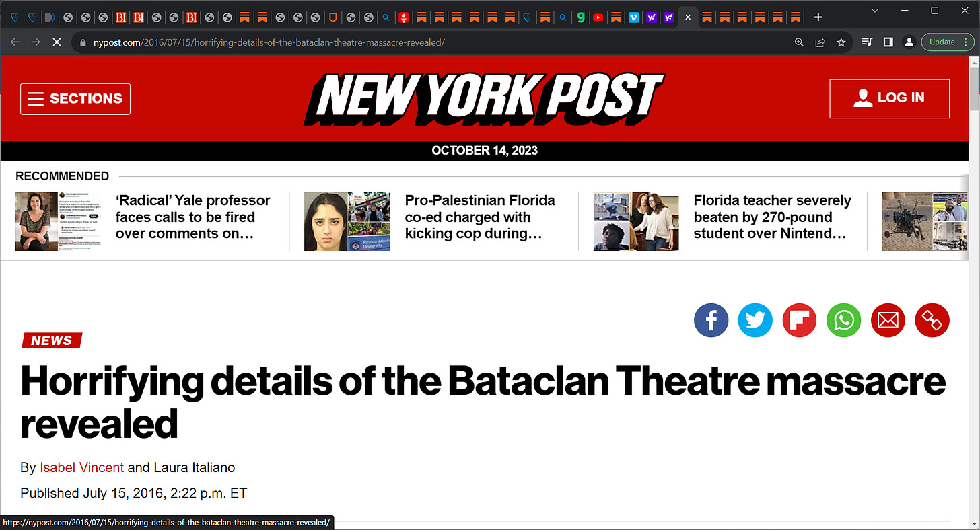View site security padlock info
980x530 pixels.
point(83,42)
